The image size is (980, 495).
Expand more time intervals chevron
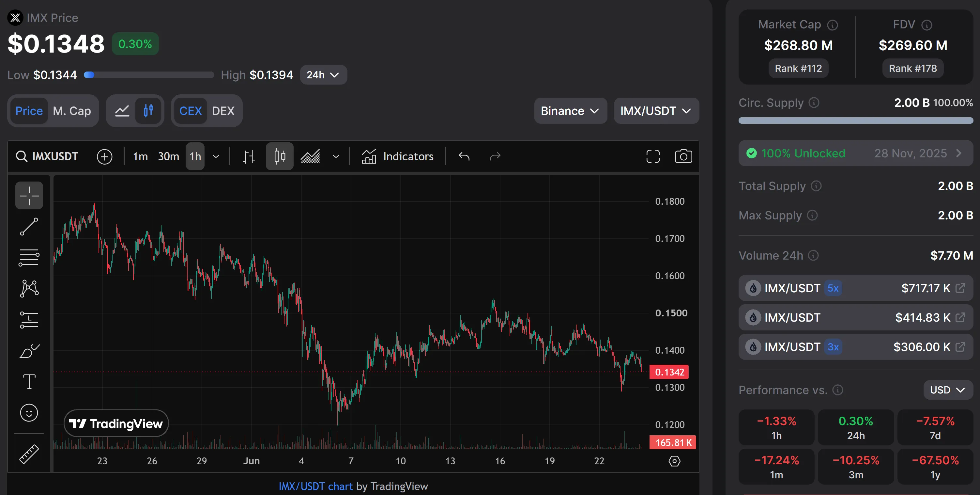[x=216, y=156]
